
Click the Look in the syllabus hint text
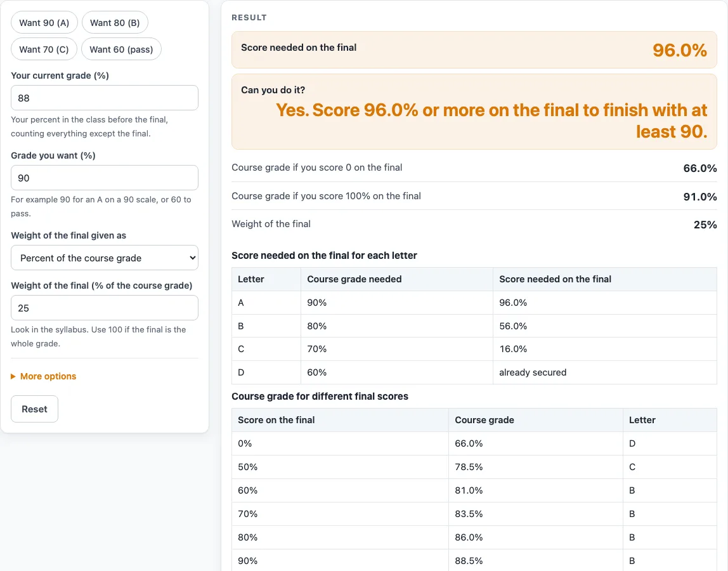click(98, 336)
